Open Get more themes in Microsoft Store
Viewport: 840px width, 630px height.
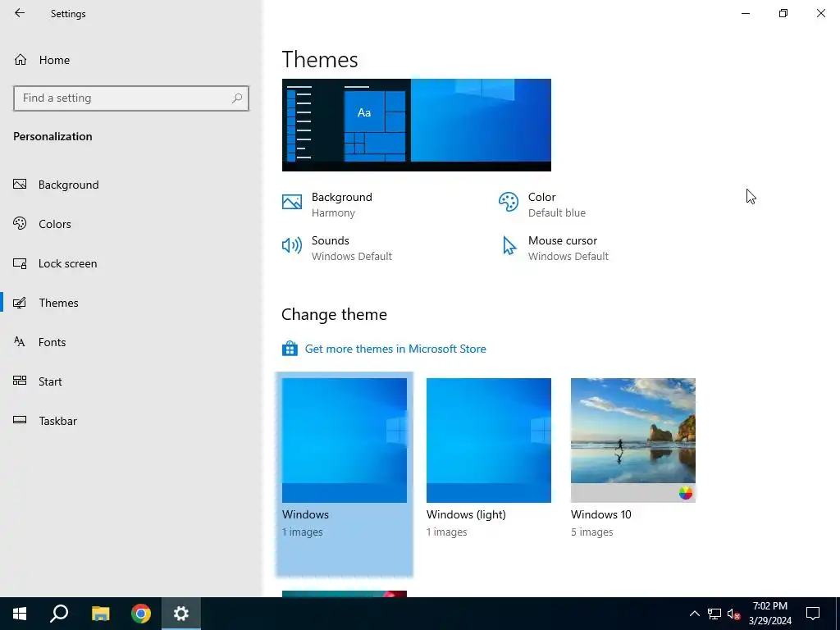coord(395,349)
